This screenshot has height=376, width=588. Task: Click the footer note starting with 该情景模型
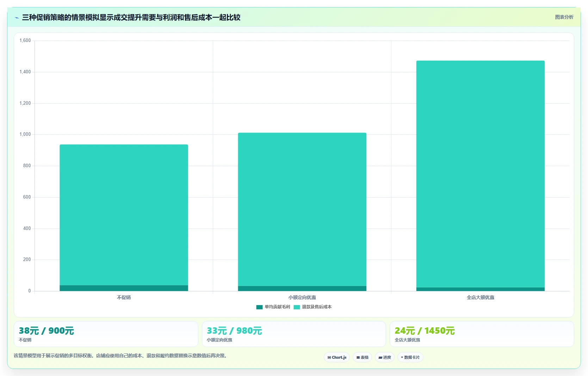click(121, 356)
